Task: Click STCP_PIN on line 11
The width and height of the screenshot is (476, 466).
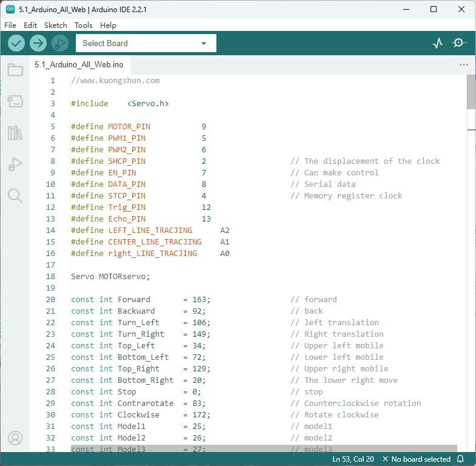Action: 127,196
